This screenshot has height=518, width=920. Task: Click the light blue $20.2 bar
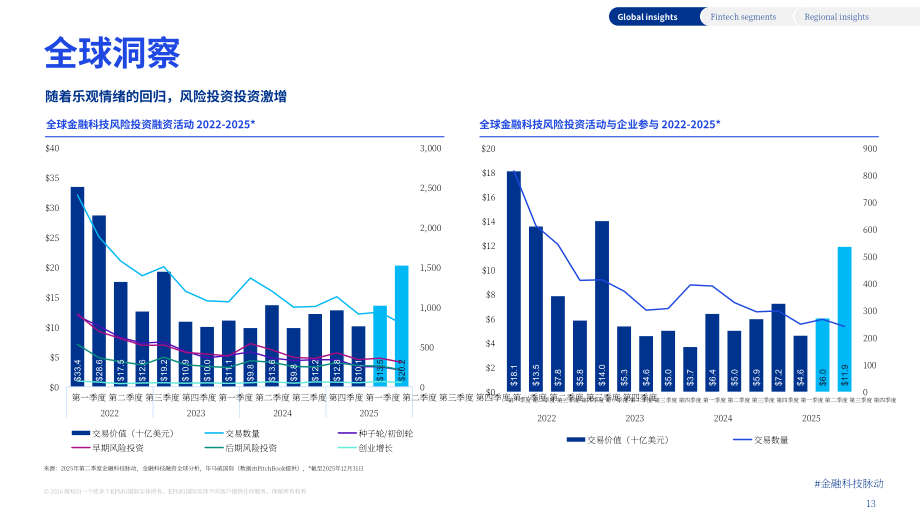point(401,327)
